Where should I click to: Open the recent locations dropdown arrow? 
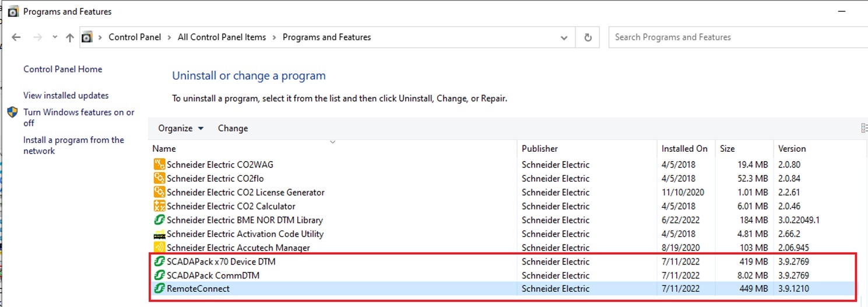tap(55, 37)
